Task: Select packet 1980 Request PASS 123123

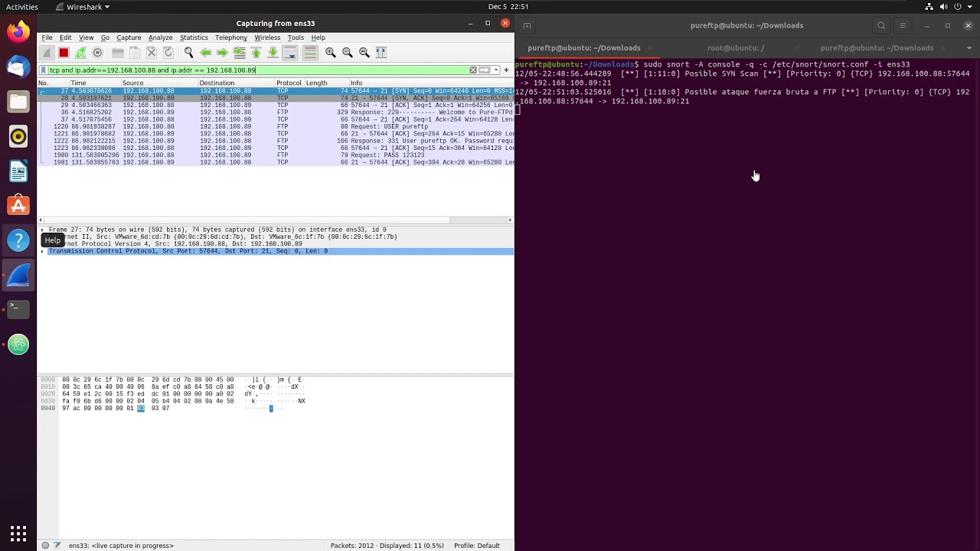Action: [x=276, y=155]
